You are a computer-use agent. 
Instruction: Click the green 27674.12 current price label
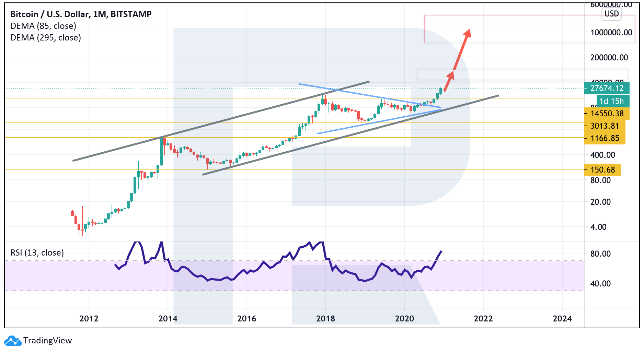607,88
